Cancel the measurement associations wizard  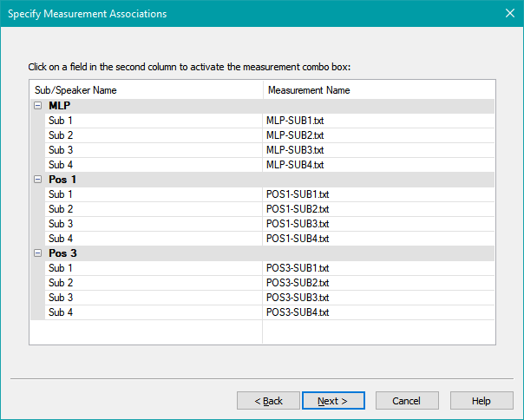coord(407,401)
